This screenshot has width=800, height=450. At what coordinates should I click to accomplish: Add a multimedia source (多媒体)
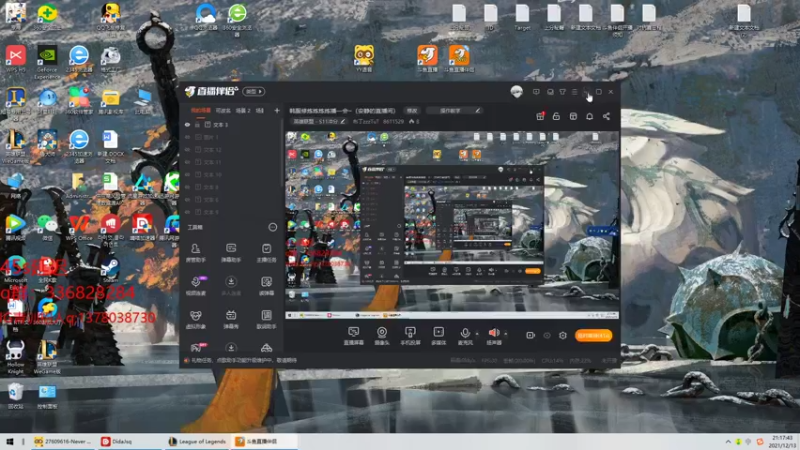click(x=438, y=336)
